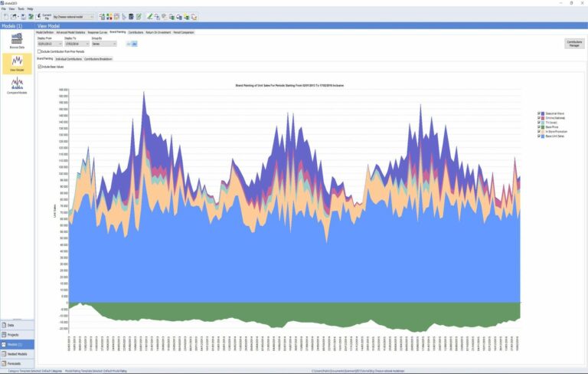Switch to the Return On Investment tab
The width and height of the screenshot is (588, 374).
(x=158, y=32)
